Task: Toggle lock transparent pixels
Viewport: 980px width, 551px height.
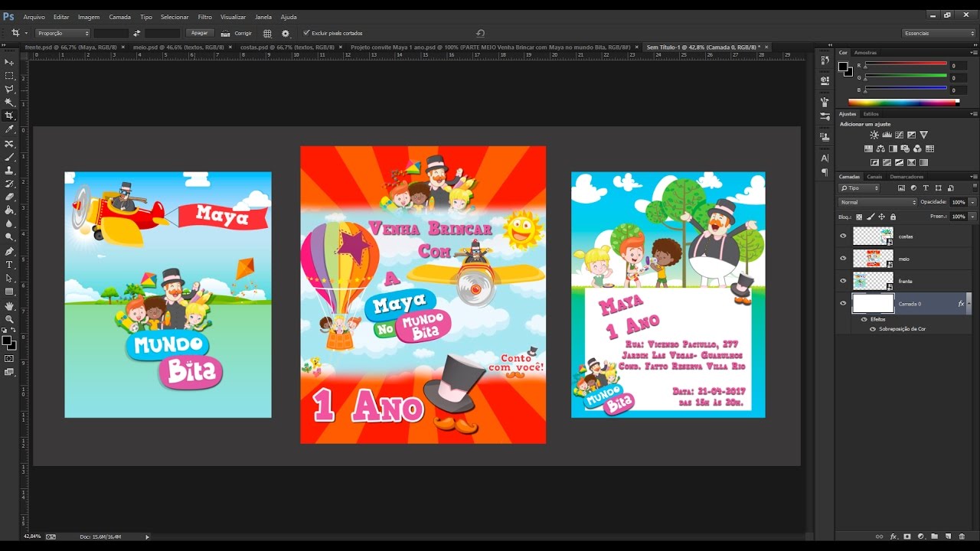Action: coord(859,217)
